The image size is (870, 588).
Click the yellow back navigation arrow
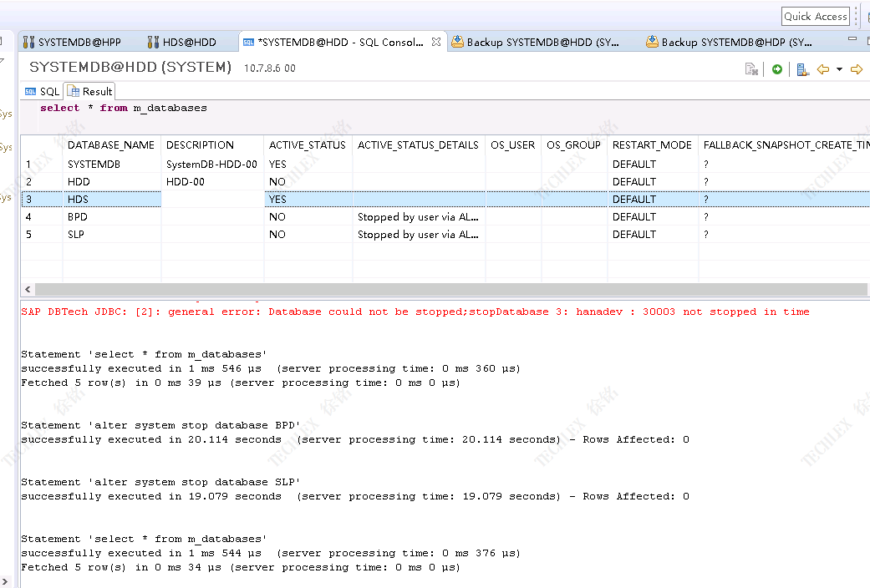pyautogui.click(x=823, y=69)
